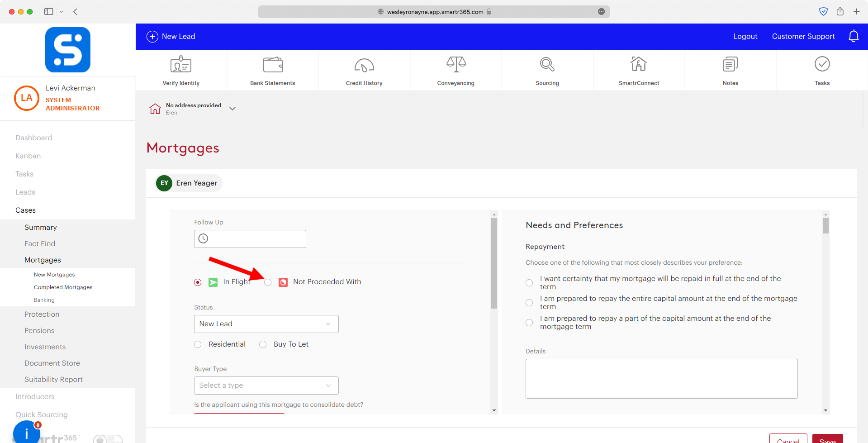The height and width of the screenshot is (443, 868).
Task: Click the Follow Up clock icon
Action: tap(204, 238)
